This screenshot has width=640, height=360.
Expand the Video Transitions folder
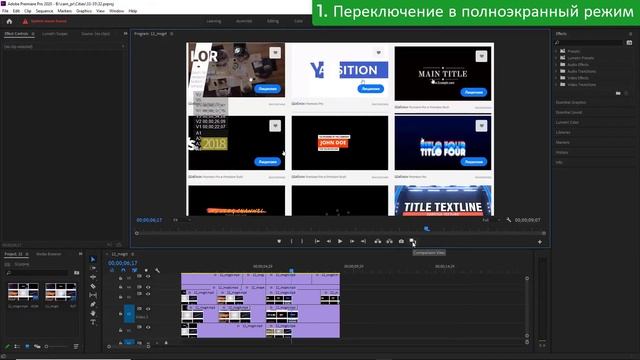pos(556,84)
